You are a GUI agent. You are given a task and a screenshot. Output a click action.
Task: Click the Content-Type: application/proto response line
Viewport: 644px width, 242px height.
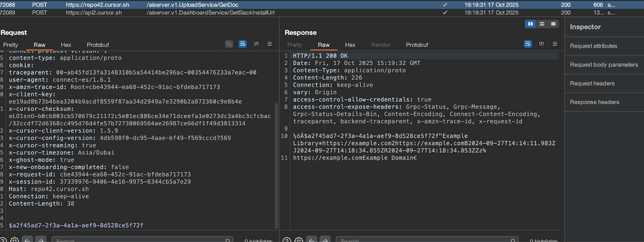pyautogui.click(x=349, y=70)
